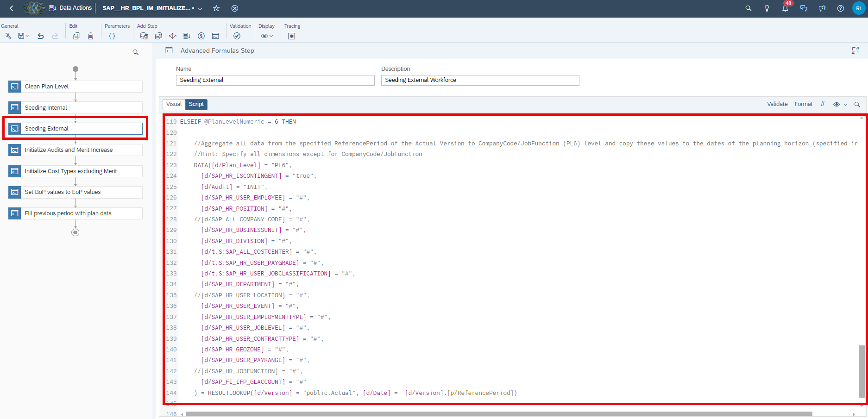Add a copy step

(144, 36)
